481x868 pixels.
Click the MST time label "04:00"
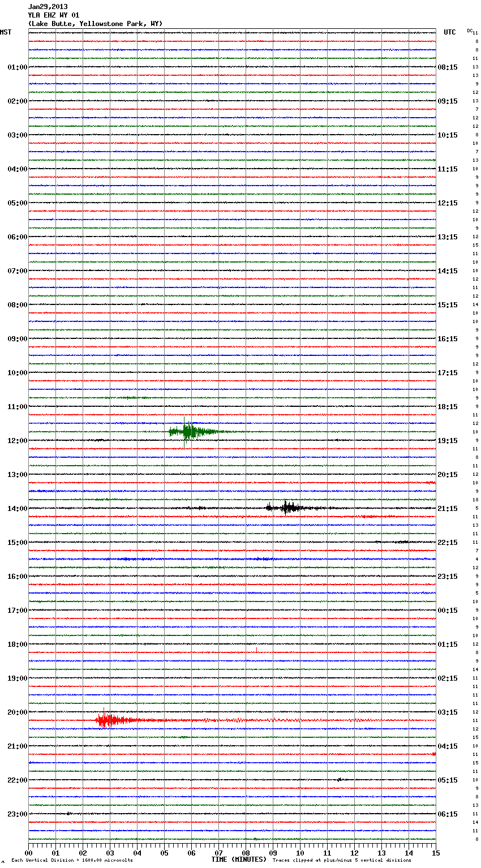pos(18,169)
